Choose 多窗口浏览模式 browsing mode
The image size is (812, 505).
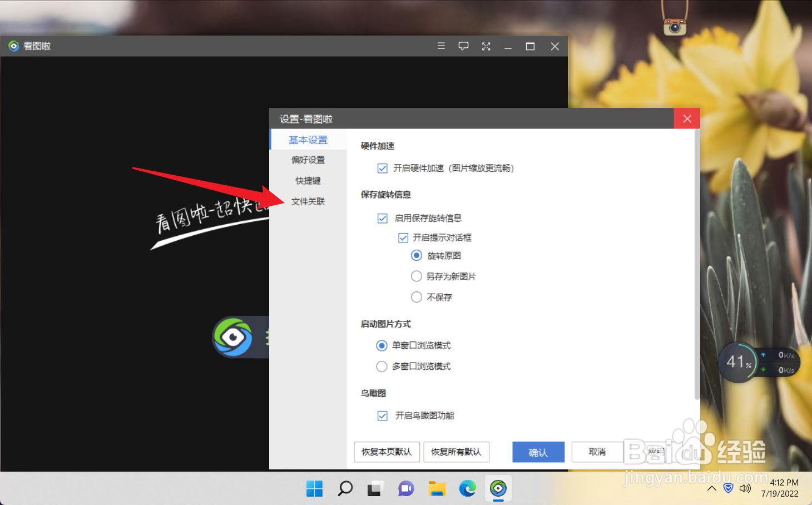tap(382, 366)
